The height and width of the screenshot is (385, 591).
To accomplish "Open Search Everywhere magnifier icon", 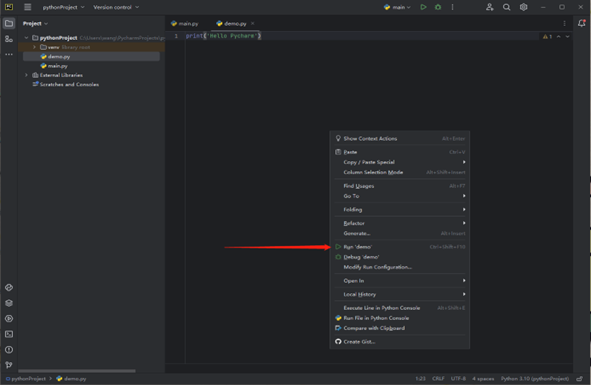I will [x=507, y=7].
